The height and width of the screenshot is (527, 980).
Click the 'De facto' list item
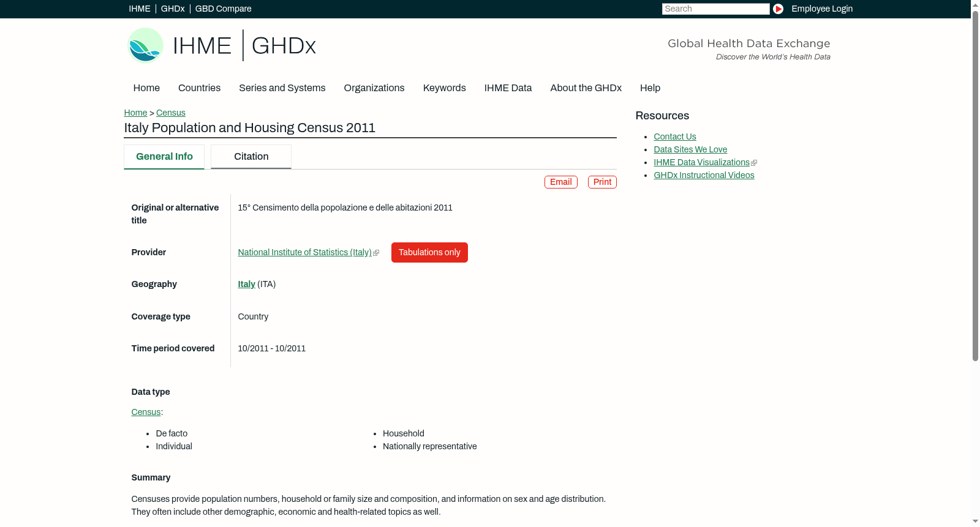point(171,434)
